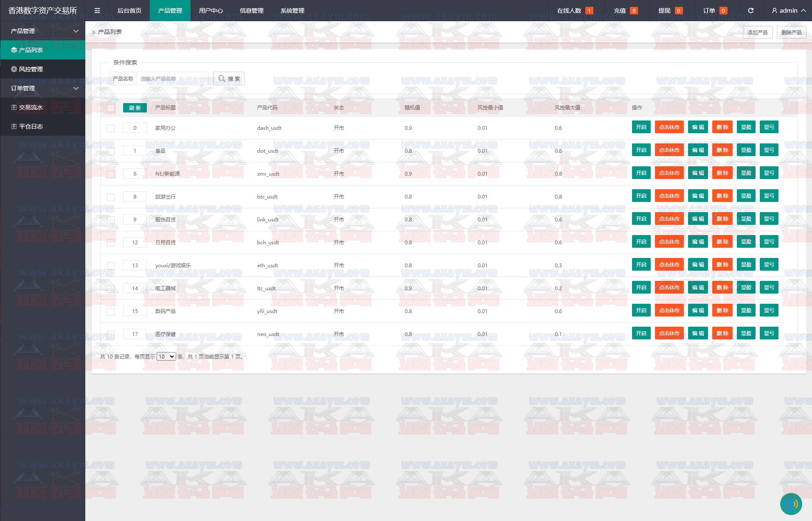Screen dimensions: 812x521
Task: Click the refresh icon in top bar
Action: (x=750, y=11)
